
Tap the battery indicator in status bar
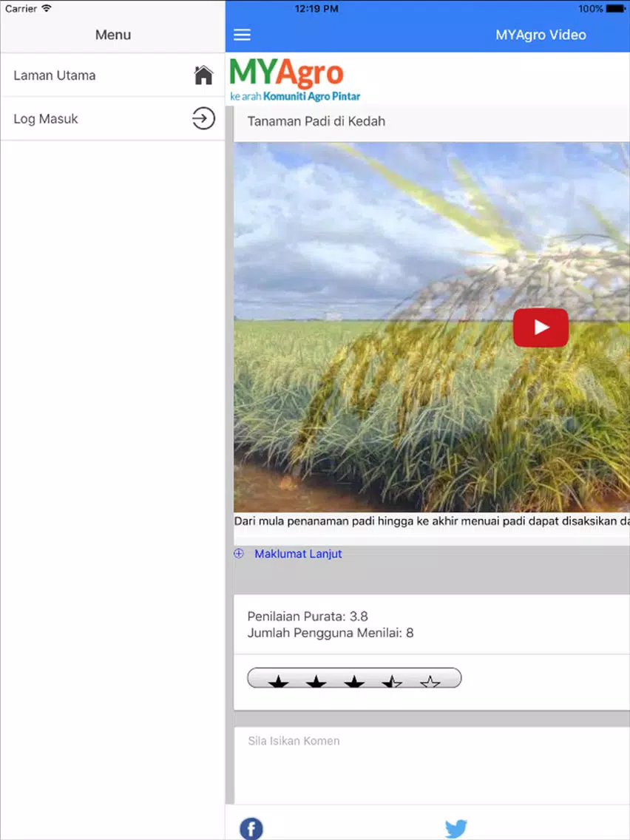tap(615, 9)
